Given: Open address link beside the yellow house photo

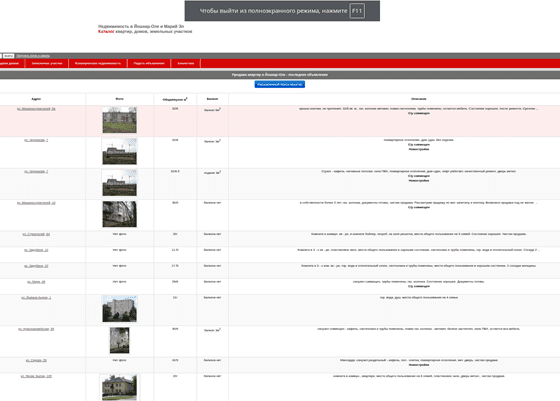Looking at the screenshot, I should (36, 376).
